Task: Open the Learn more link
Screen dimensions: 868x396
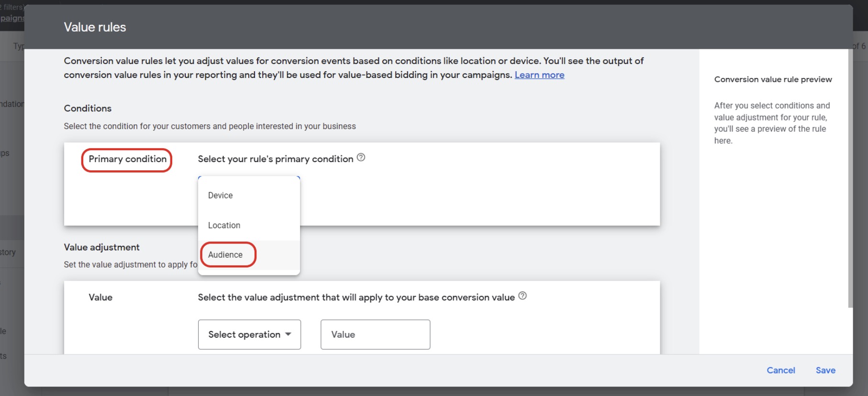Action: 539,75
